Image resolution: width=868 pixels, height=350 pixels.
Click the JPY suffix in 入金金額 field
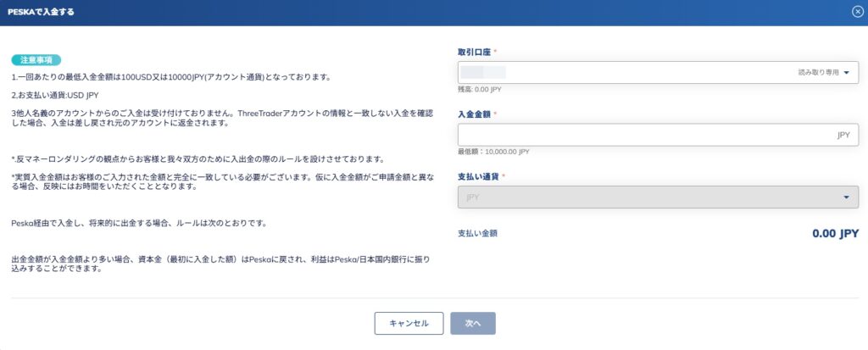click(x=843, y=135)
